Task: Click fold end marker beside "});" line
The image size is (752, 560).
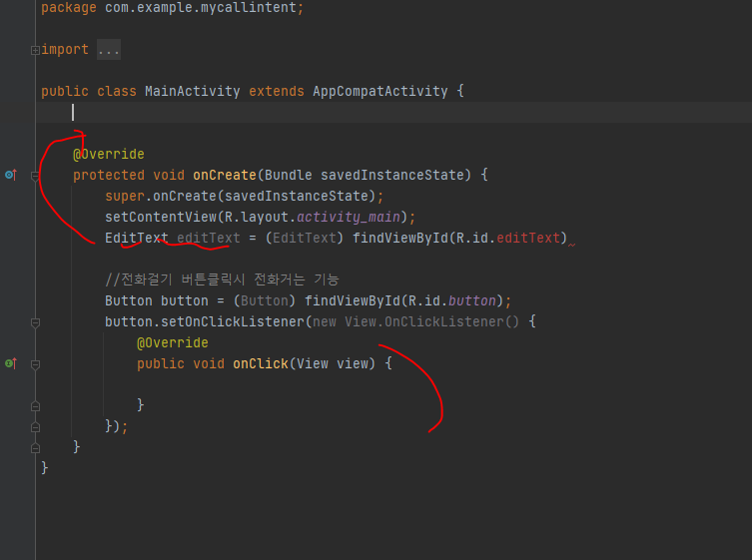Action: 35,426
